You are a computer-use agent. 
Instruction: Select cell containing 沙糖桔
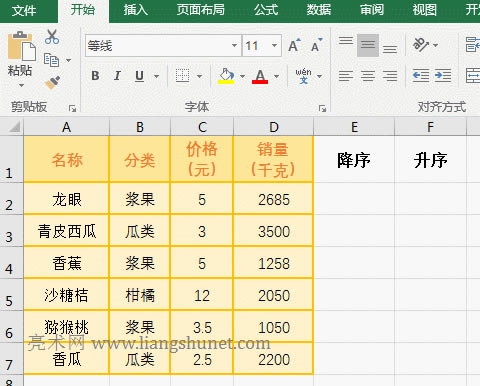[x=66, y=295]
